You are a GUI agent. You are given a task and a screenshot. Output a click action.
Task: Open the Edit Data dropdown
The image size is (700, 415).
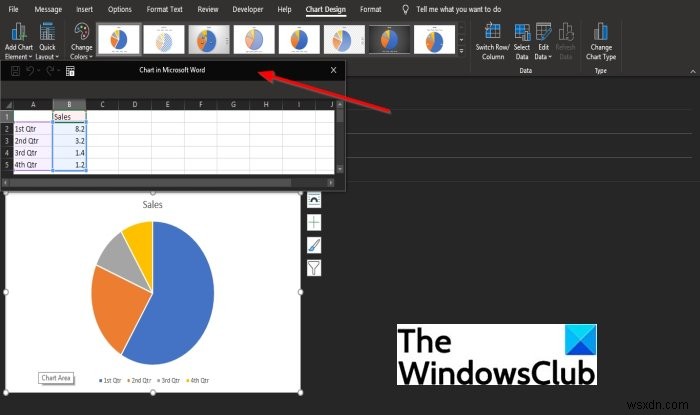[x=543, y=41]
